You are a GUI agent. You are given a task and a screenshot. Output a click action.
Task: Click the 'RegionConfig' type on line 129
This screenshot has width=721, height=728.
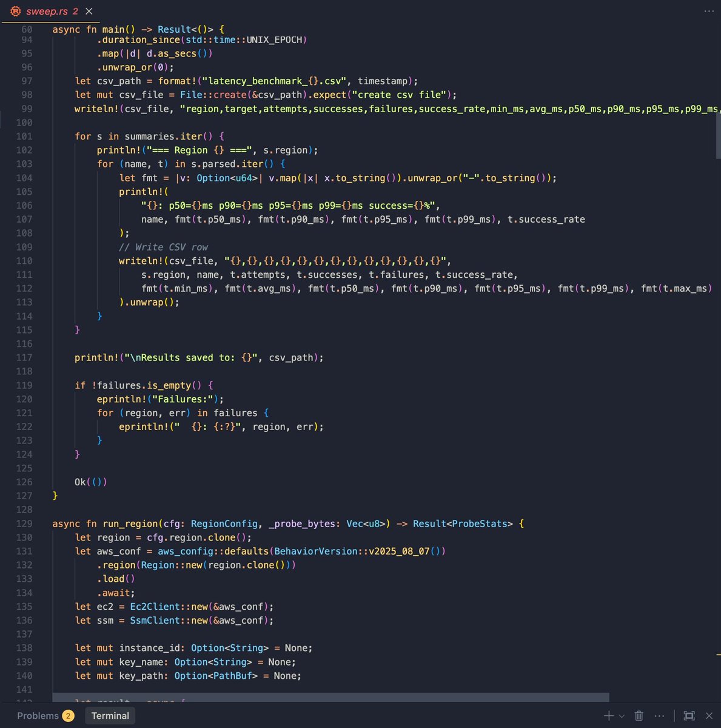224,524
